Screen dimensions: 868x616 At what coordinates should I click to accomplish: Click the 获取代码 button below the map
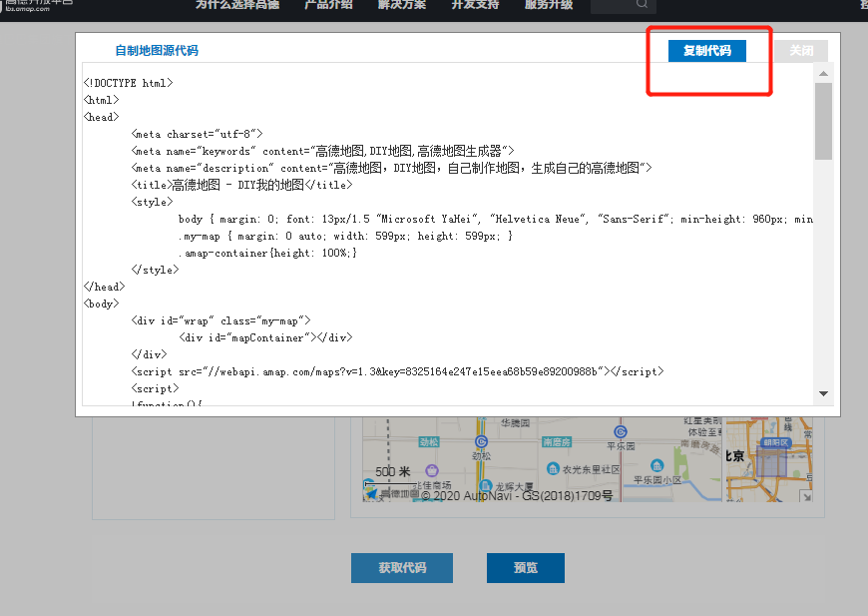pos(402,568)
